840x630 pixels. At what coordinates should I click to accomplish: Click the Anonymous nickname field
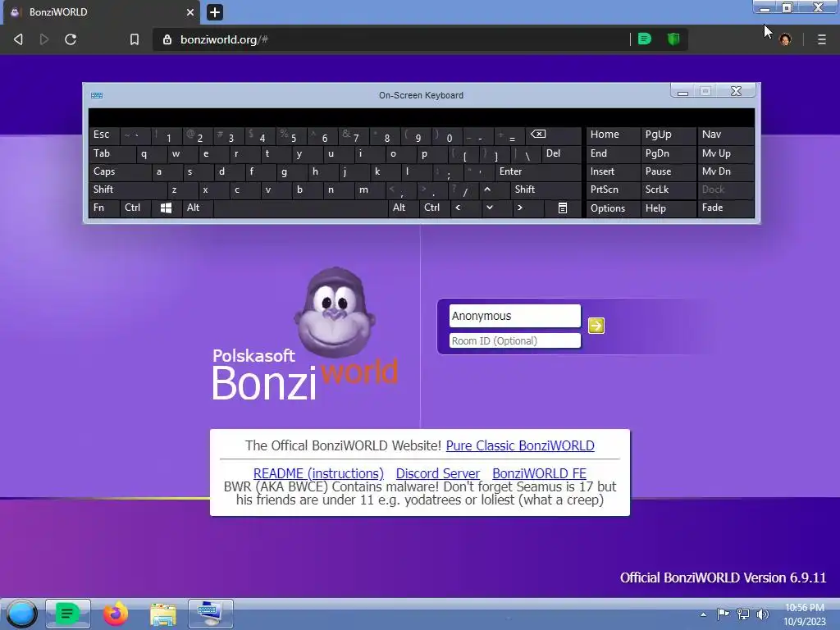click(x=514, y=316)
